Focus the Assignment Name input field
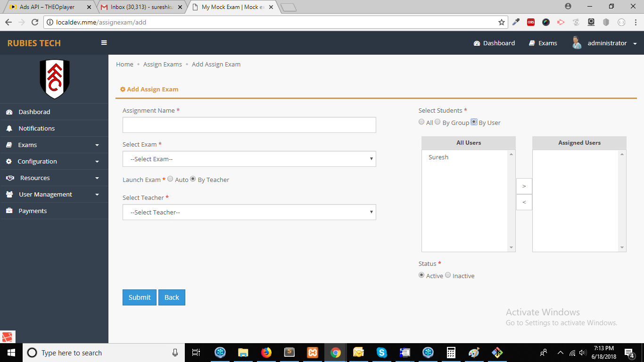Screen dimensions: 644x362 249,125
